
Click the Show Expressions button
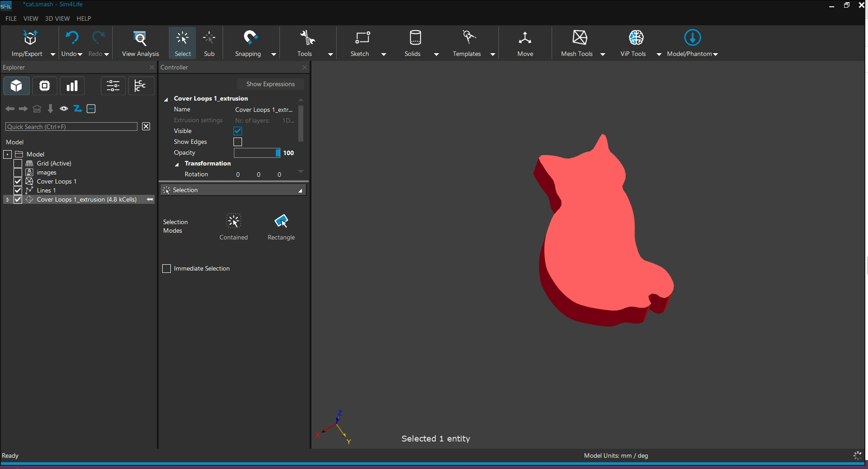(270, 84)
